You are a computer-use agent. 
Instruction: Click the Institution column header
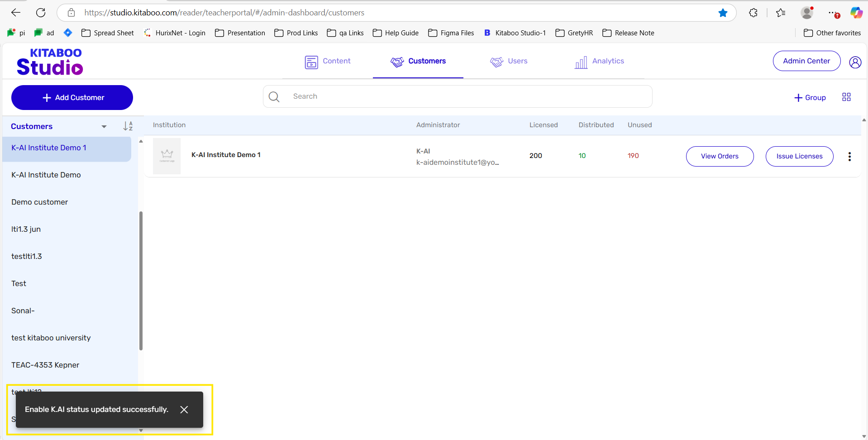coord(169,125)
